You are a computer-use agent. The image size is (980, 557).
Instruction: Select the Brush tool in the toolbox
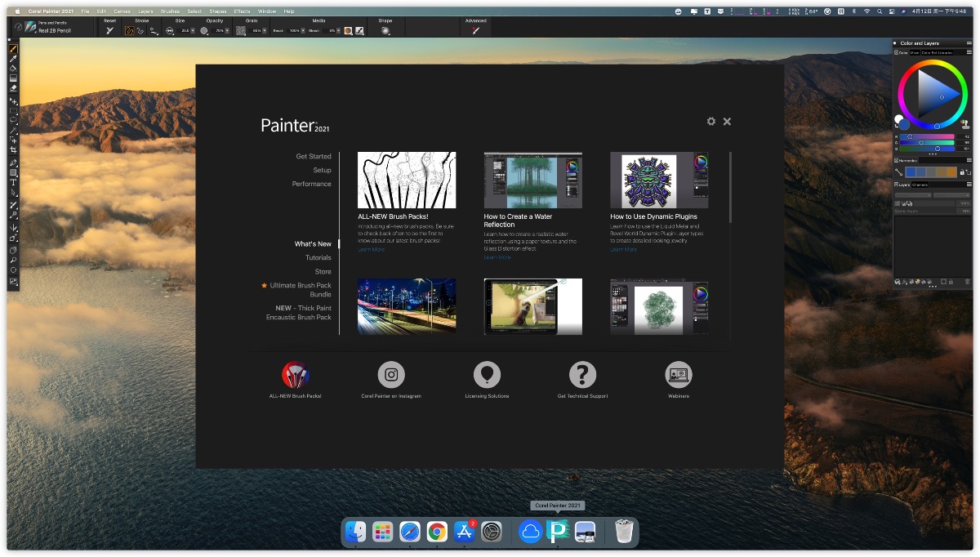13,48
